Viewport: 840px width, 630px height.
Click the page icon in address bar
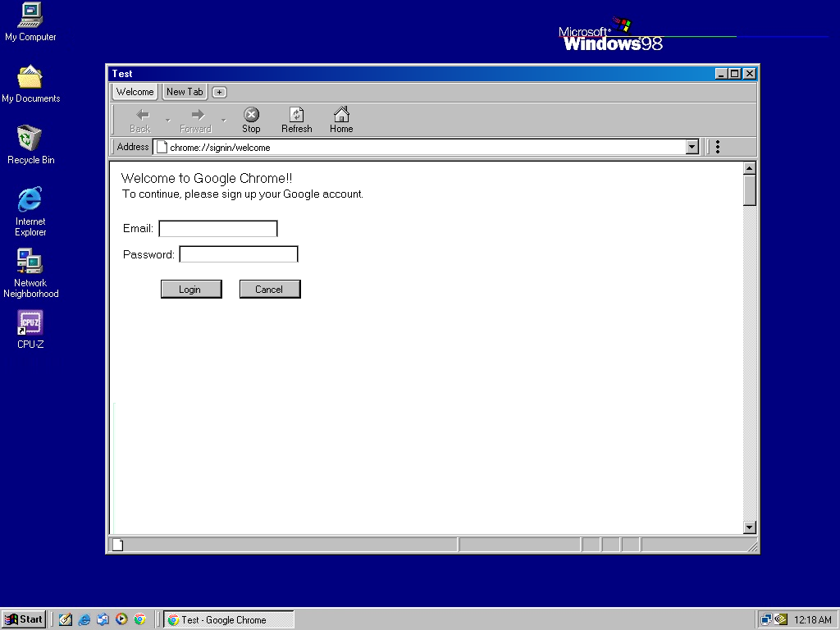pyautogui.click(x=162, y=148)
